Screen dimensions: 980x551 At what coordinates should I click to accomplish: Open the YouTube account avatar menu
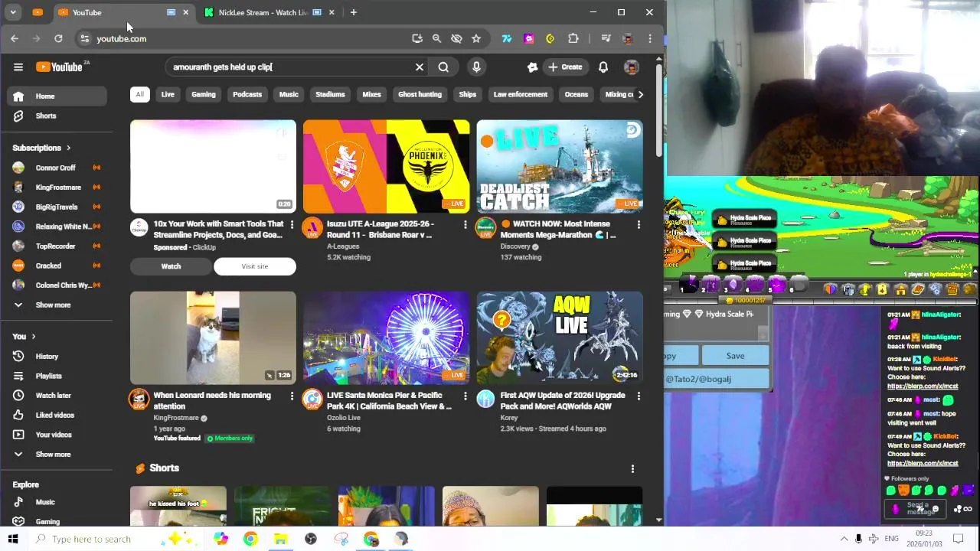pos(632,67)
